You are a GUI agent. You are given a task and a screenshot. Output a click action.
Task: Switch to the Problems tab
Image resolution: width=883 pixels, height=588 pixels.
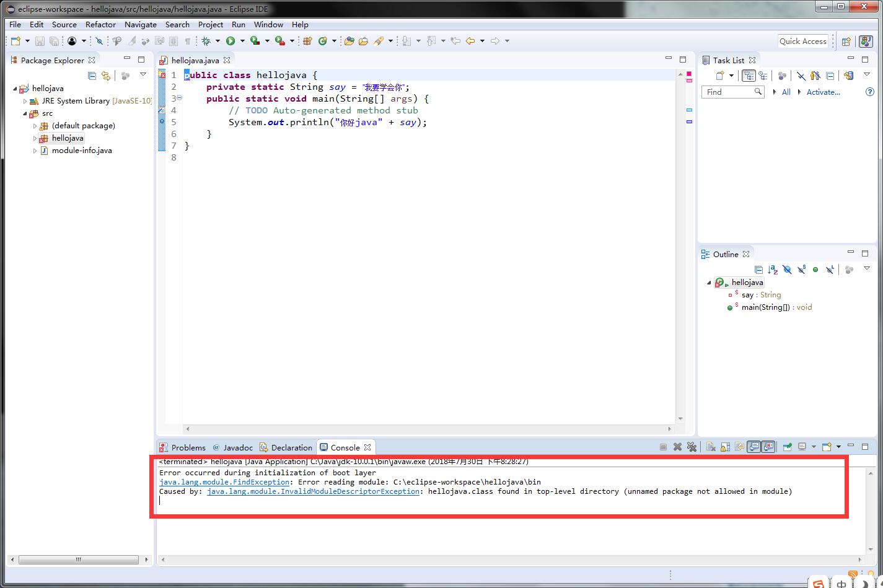click(182, 447)
